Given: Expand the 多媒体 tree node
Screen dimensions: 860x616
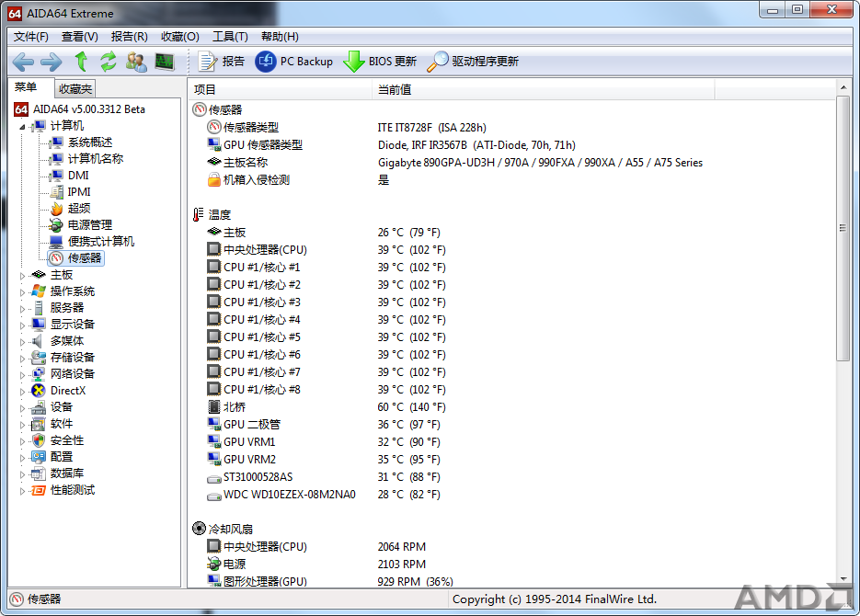Looking at the screenshot, I should [x=22, y=342].
